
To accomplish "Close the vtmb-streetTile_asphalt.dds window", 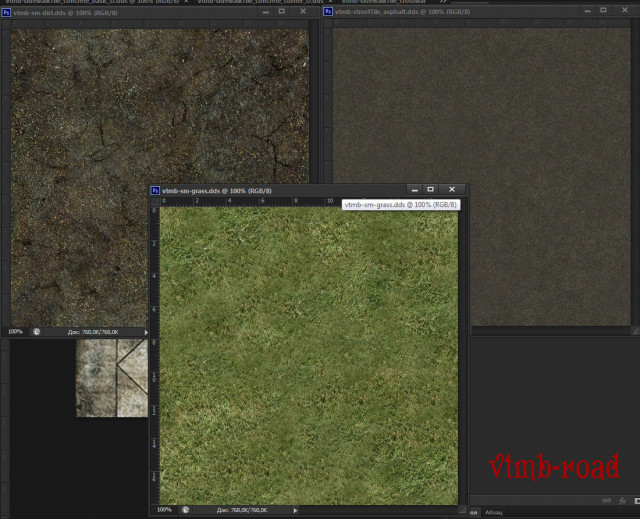I will coord(625,10).
